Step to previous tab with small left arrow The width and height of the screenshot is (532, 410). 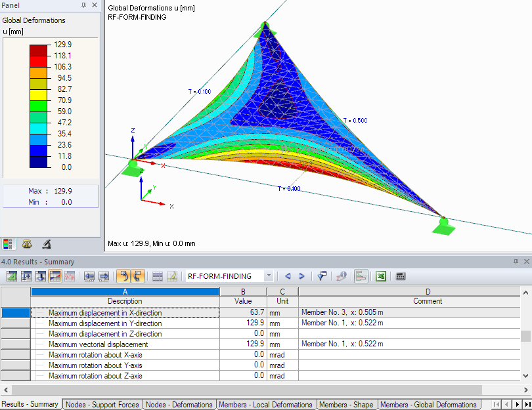(506, 404)
